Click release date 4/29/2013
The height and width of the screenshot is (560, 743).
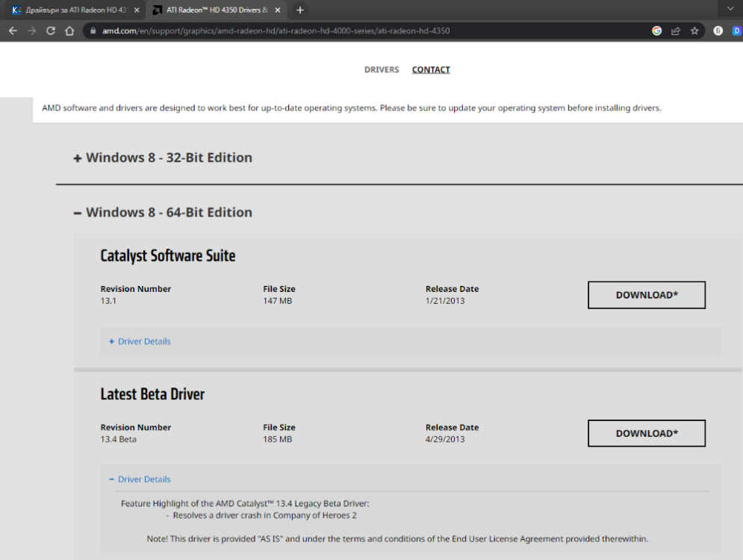click(445, 439)
